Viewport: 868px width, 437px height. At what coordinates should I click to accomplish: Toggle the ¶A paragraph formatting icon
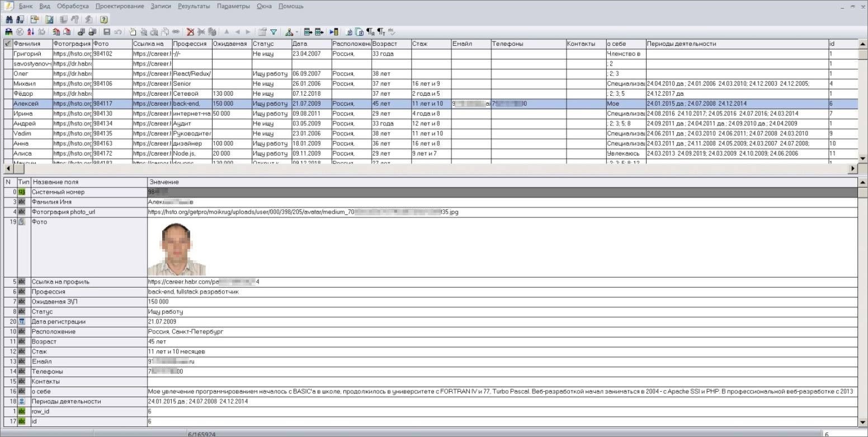coord(370,32)
